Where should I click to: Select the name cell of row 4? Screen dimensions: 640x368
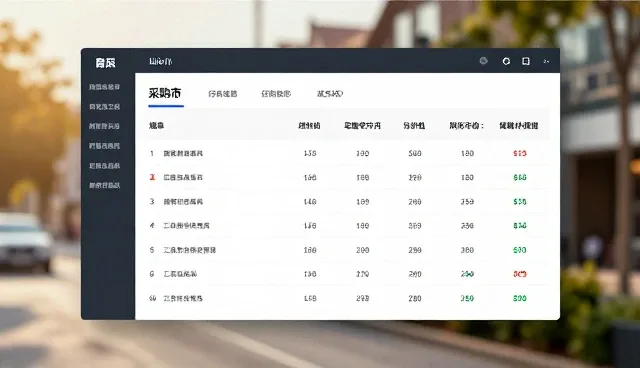pos(187,226)
